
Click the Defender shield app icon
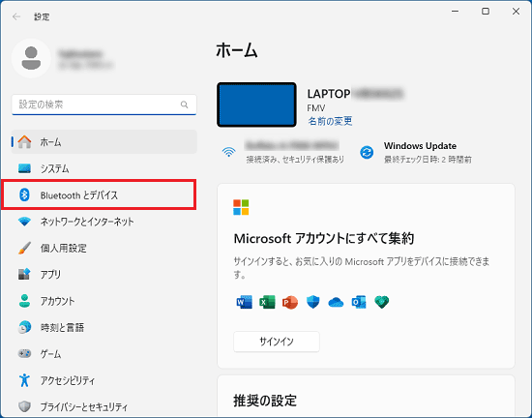coord(312,302)
